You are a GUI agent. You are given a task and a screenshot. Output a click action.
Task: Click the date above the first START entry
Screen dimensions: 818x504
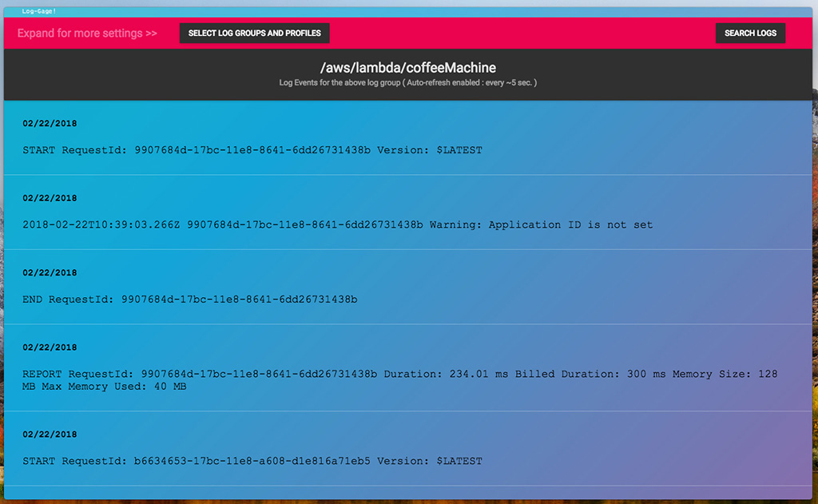(50, 124)
